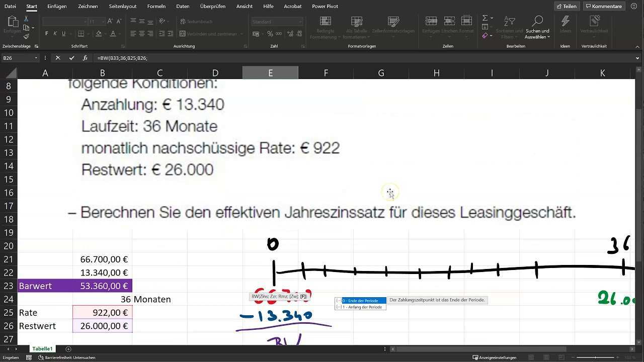Confirm the formula with the checkmark icon

(71, 58)
